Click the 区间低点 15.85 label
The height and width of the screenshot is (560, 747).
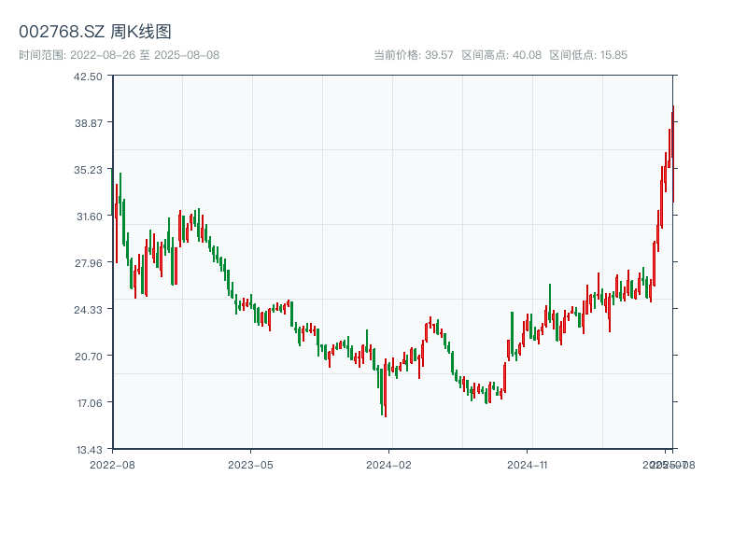(588, 55)
